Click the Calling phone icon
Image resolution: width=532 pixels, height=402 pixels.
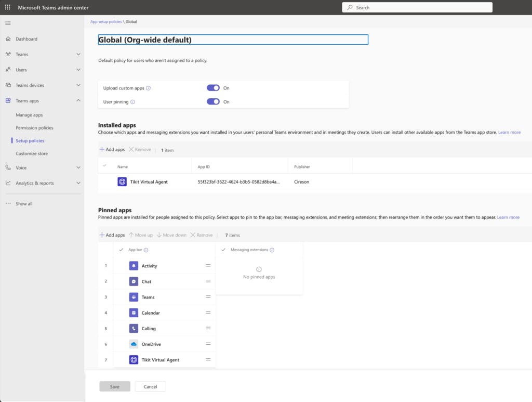(x=134, y=329)
